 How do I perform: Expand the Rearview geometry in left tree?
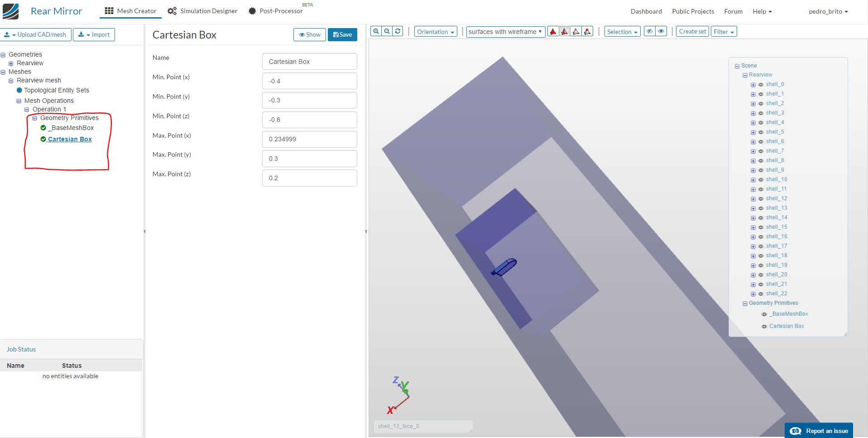pos(11,63)
